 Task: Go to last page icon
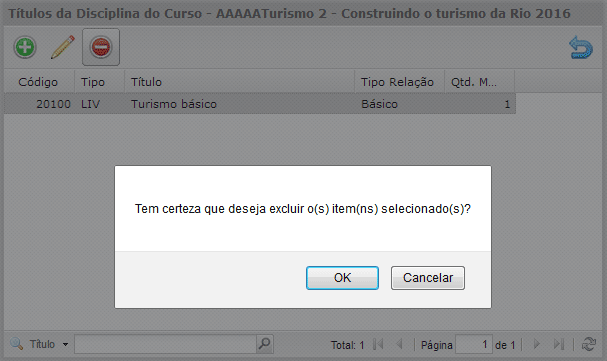point(559,344)
